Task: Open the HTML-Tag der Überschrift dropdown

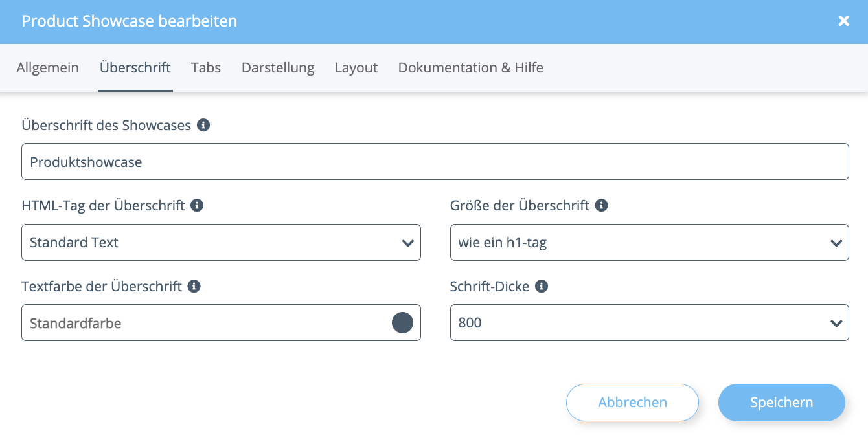Action: pyautogui.click(x=221, y=242)
